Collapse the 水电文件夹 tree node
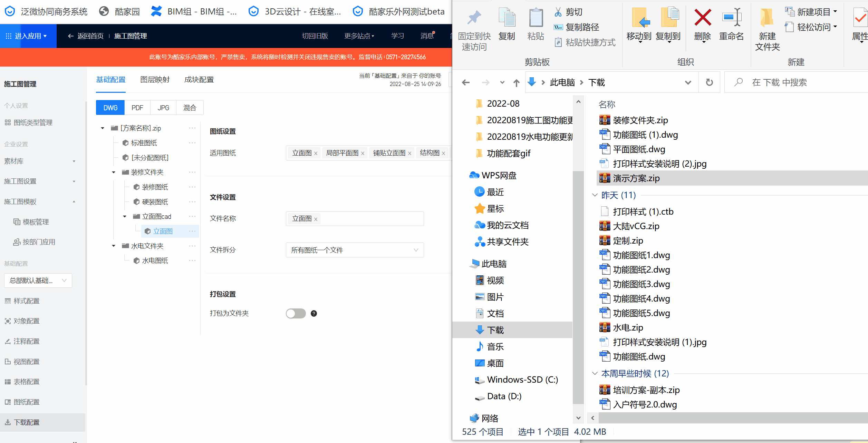 point(114,246)
